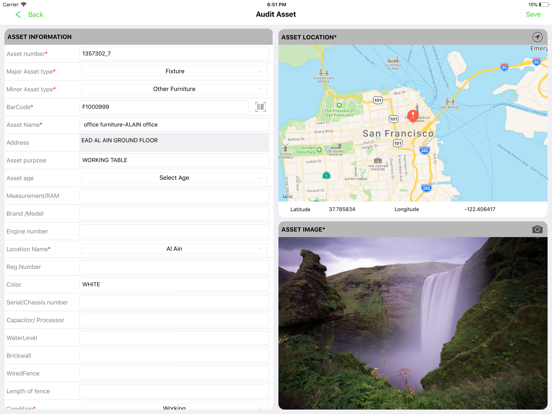
Task: Click the Address text area
Action: (x=174, y=142)
